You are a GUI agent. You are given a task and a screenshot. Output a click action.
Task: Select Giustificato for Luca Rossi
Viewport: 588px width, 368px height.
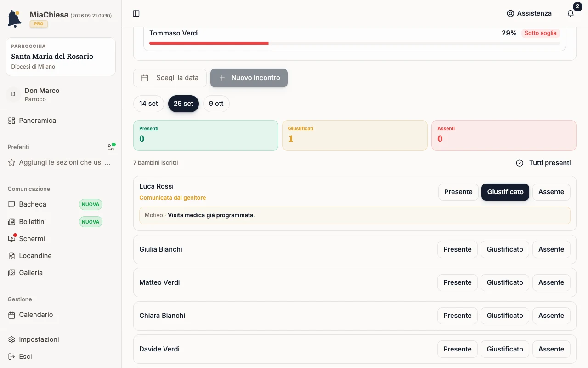click(x=505, y=192)
